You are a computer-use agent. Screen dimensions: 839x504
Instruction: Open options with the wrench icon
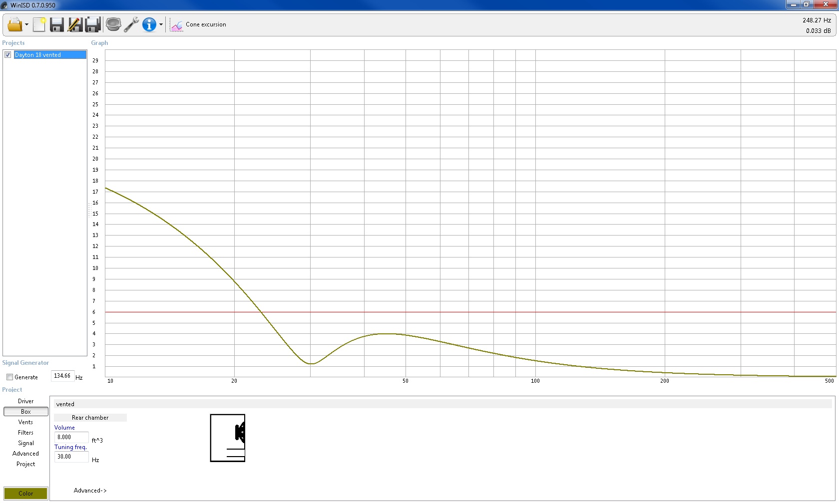131,24
